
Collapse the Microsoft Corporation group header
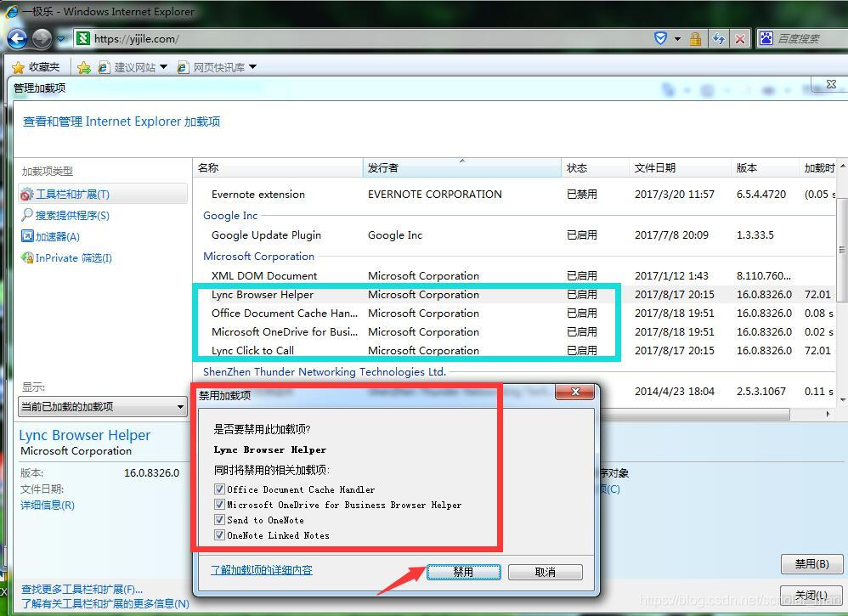[x=258, y=256]
